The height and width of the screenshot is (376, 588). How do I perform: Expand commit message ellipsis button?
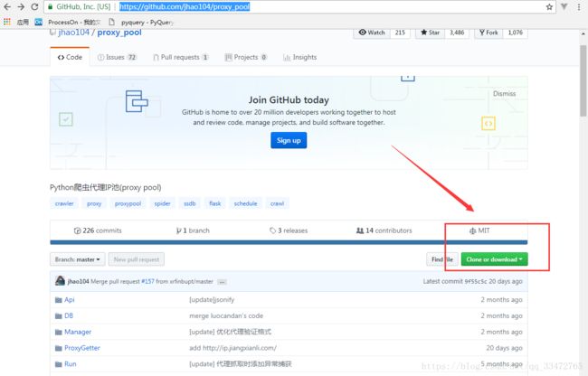coord(222,282)
